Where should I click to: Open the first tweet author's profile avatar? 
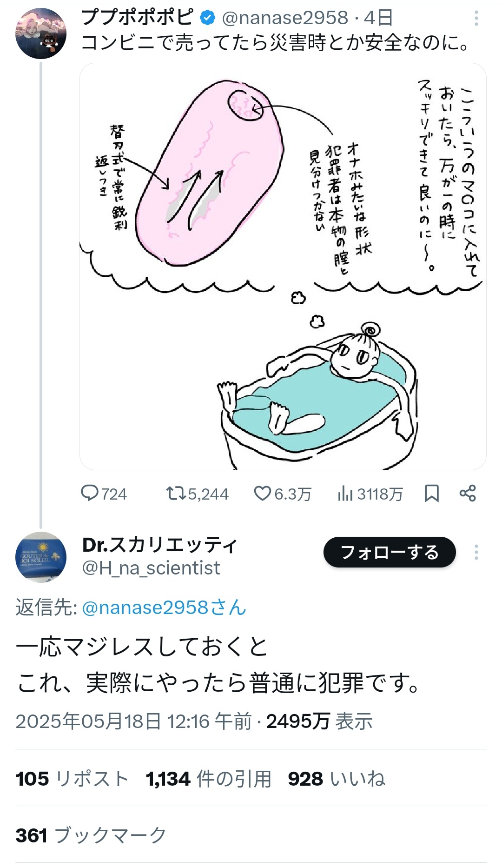click(41, 33)
